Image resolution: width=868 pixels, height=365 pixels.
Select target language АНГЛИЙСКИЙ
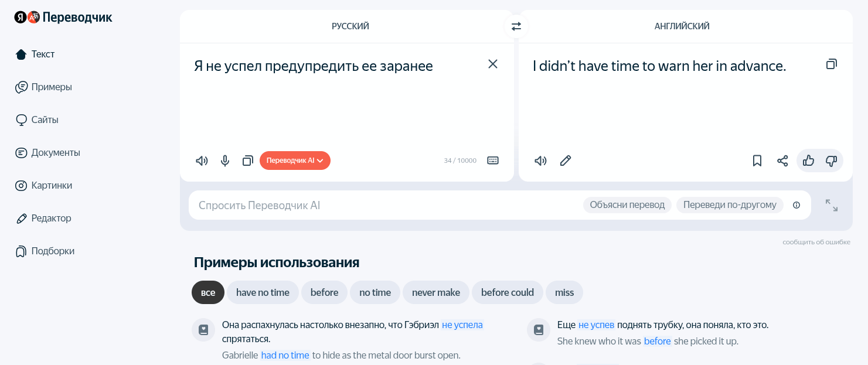[x=682, y=26]
